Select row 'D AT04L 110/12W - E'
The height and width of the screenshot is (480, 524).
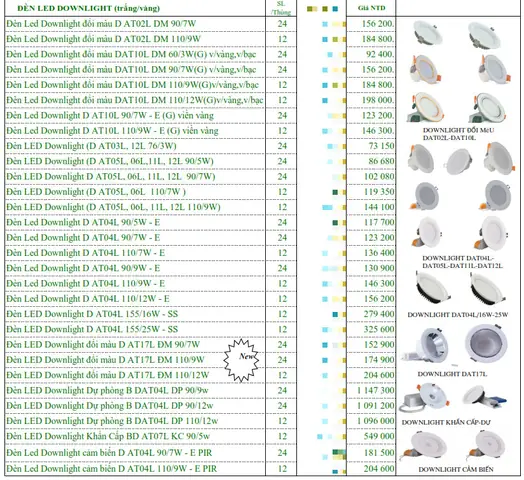click(x=88, y=299)
